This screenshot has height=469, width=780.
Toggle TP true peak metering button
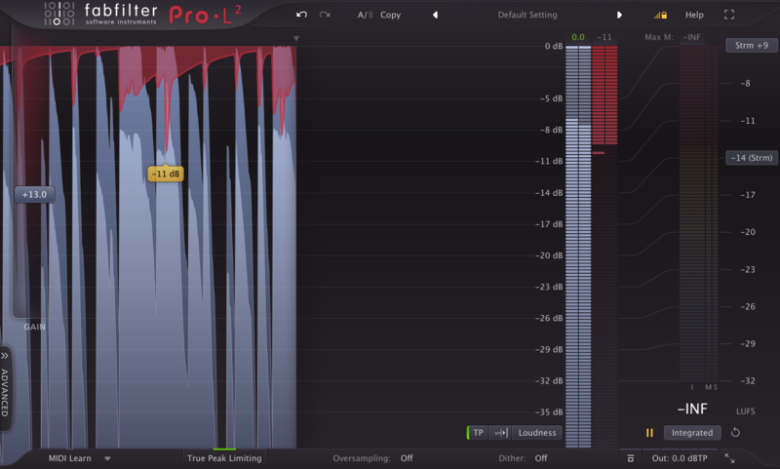pos(478,433)
